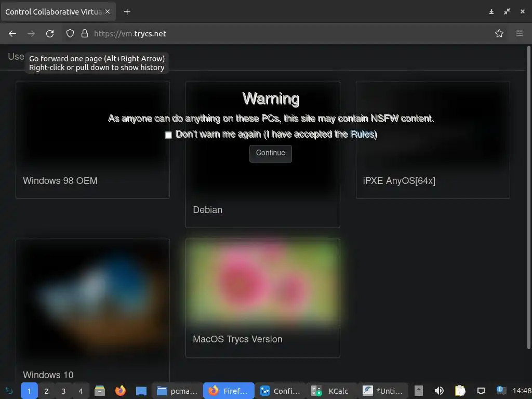Screen dimensions: 532x399
Task: Switch to KCalc window in taskbar
Action: click(331, 391)
